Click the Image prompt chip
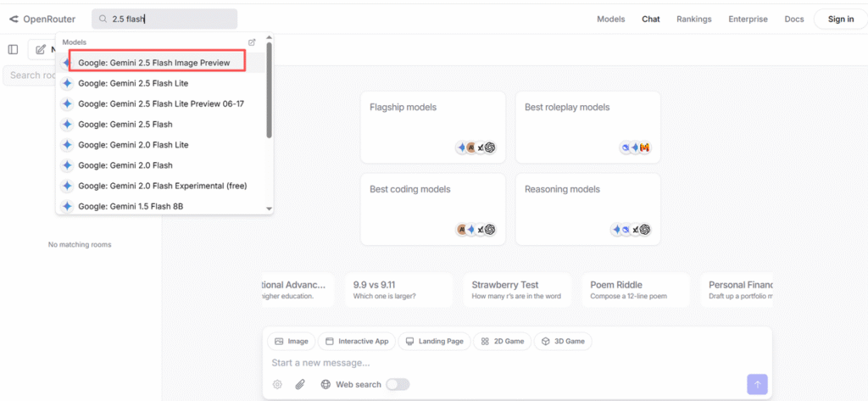The width and height of the screenshot is (868, 401). (x=292, y=341)
